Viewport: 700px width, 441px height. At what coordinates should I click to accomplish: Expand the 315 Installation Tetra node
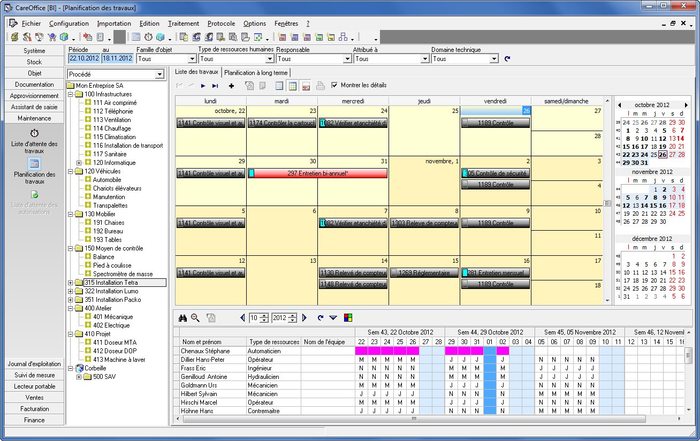pos(71,283)
